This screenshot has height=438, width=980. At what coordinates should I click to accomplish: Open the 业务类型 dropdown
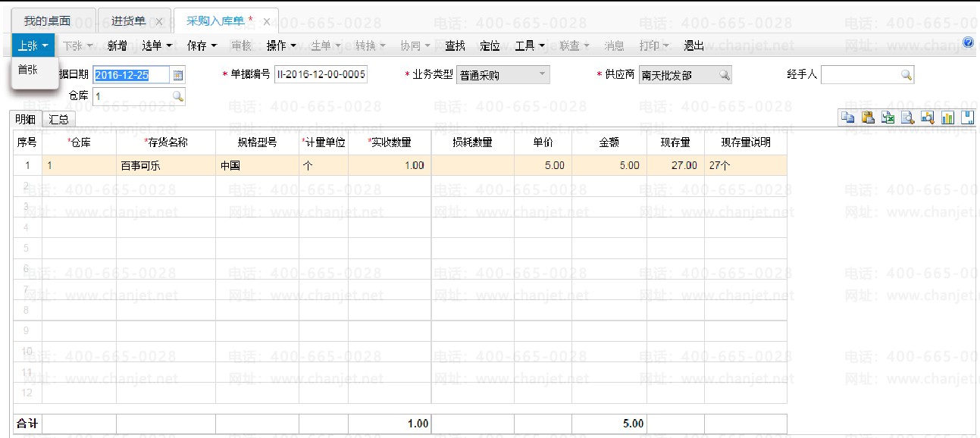click(x=503, y=75)
